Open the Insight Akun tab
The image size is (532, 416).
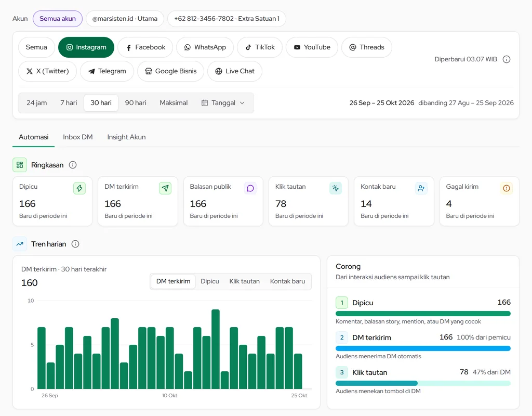pyautogui.click(x=126, y=137)
